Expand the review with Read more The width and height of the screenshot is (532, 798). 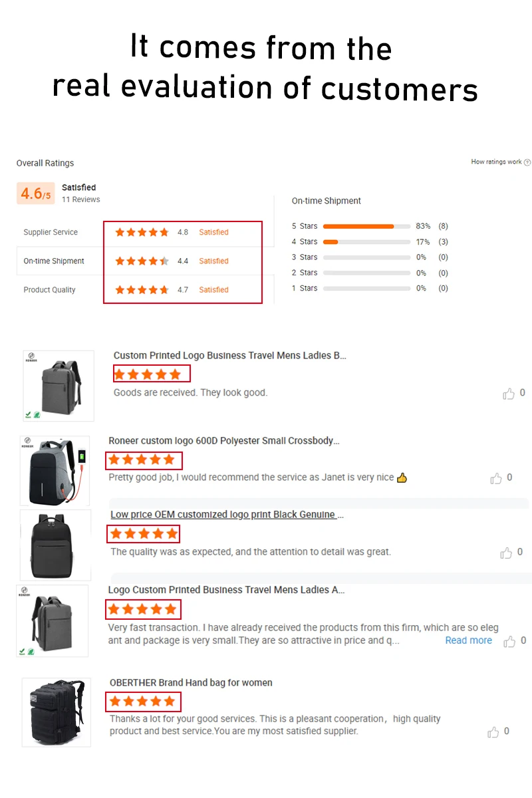point(469,640)
